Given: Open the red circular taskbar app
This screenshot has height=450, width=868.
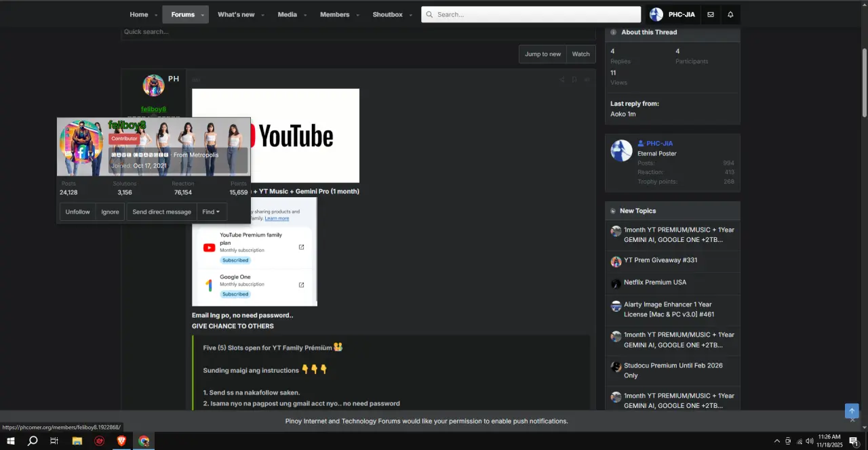Looking at the screenshot, I should (99, 441).
